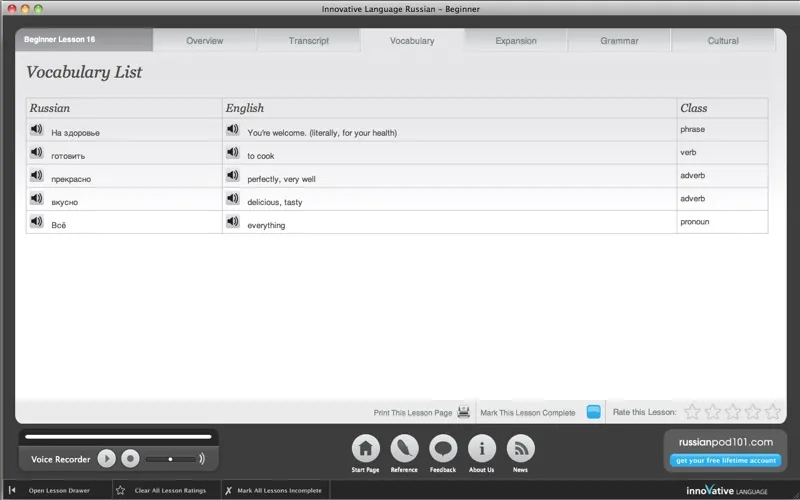800x500 pixels.
Task: Play English audio for 'to cook'
Action: tap(233, 153)
